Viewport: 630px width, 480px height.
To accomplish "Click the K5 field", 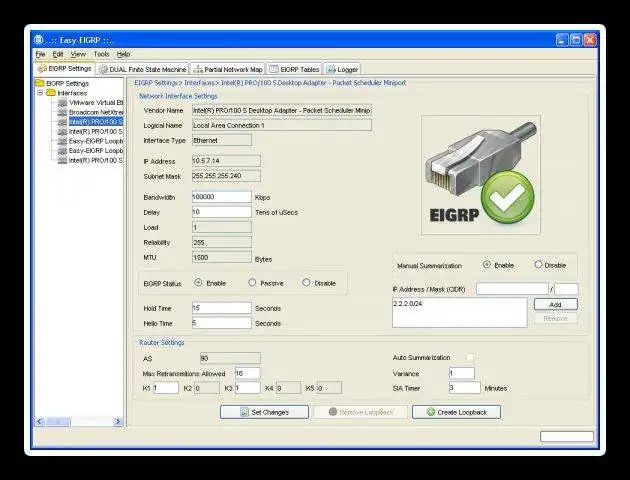I will coord(329,388).
